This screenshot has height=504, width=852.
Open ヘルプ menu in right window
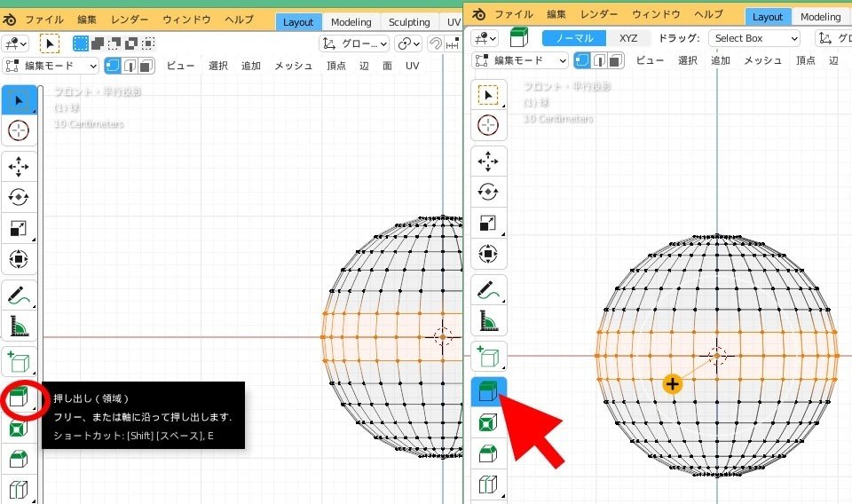[708, 15]
